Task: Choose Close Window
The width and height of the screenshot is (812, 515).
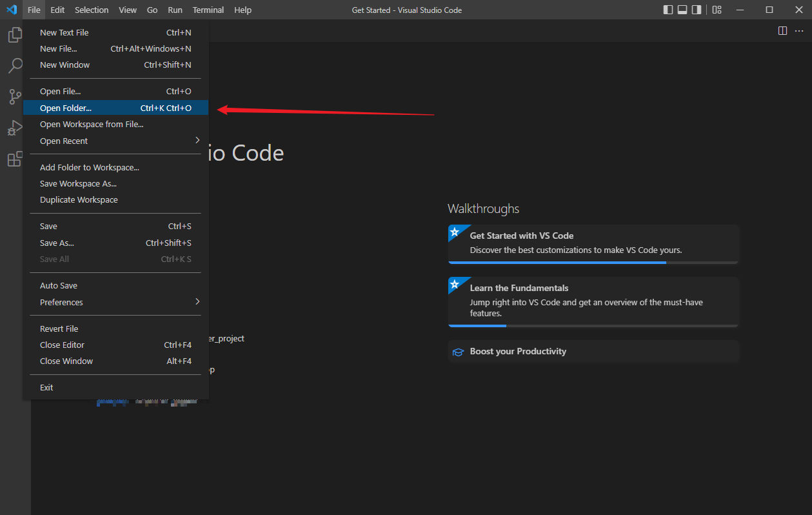Action: [115, 361]
